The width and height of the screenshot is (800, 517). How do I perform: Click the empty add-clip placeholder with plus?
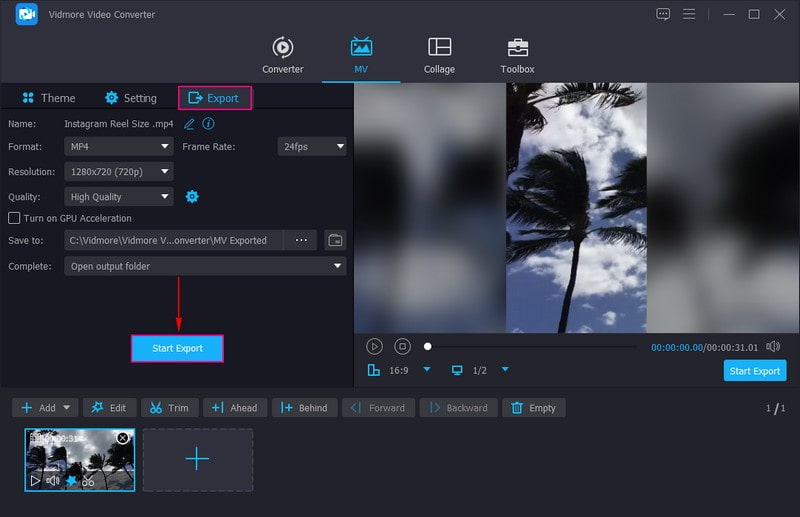coord(198,460)
